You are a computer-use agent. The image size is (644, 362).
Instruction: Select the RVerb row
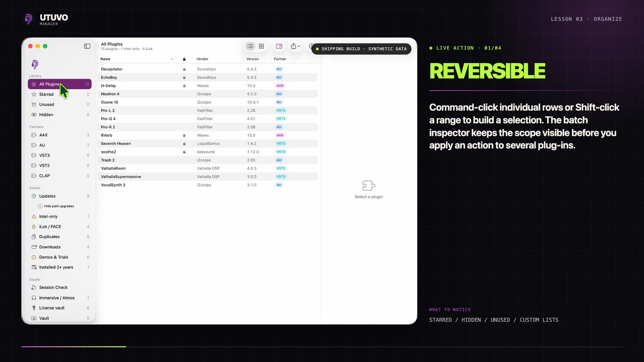(x=208, y=135)
